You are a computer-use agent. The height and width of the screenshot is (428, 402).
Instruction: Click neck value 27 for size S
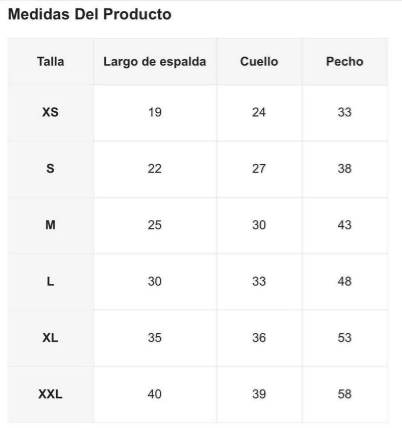tap(259, 169)
